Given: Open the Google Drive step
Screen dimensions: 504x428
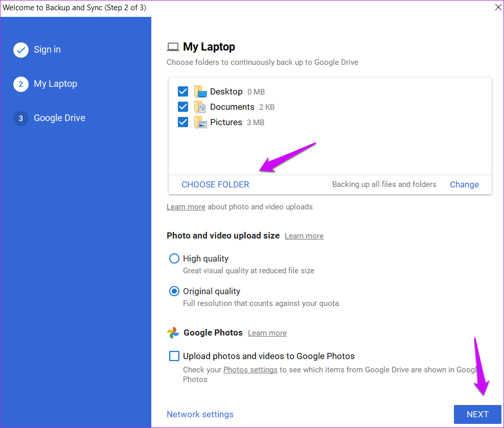Looking at the screenshot, I should (x=59, y=118).
